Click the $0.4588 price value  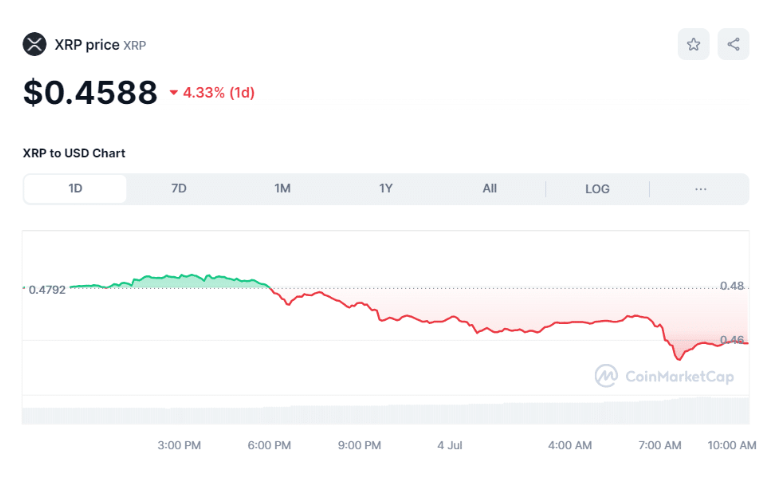pyautogui.click(x=90, y=92)
